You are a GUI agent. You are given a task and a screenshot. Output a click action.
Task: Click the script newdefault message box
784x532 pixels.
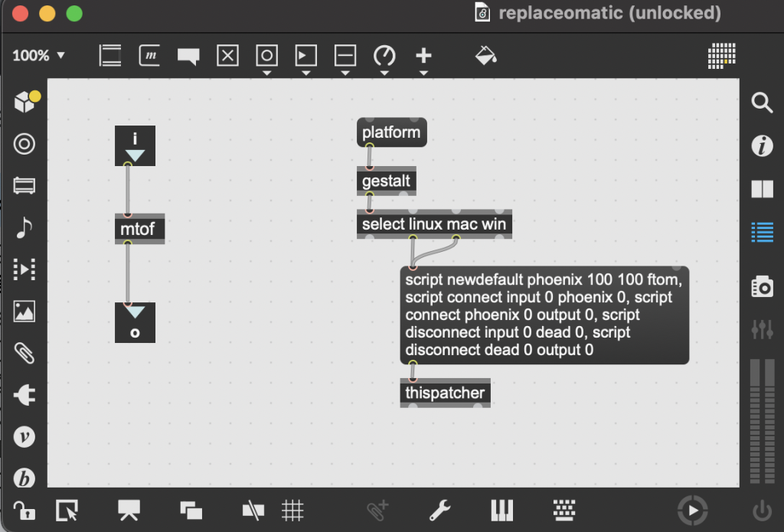[544, 315]
